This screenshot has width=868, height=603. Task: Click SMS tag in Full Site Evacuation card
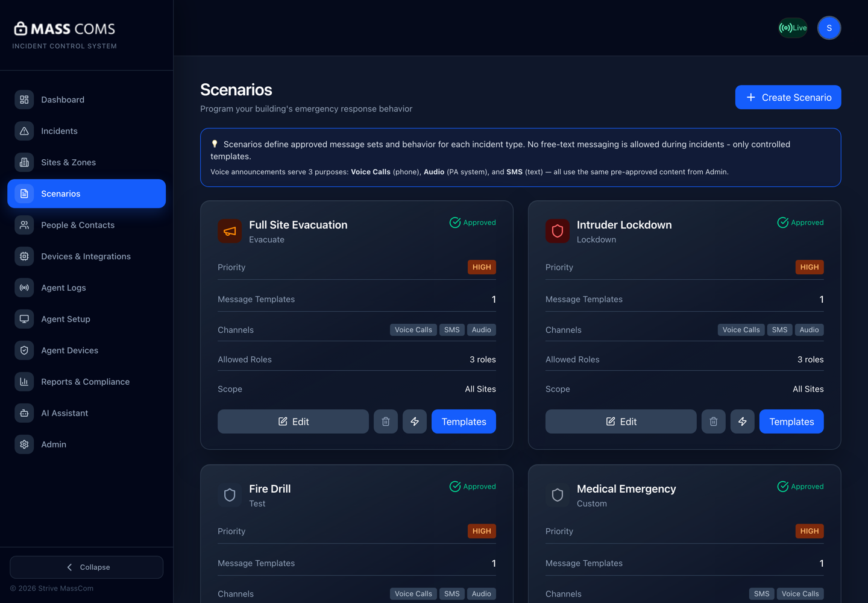click(452, 330)
